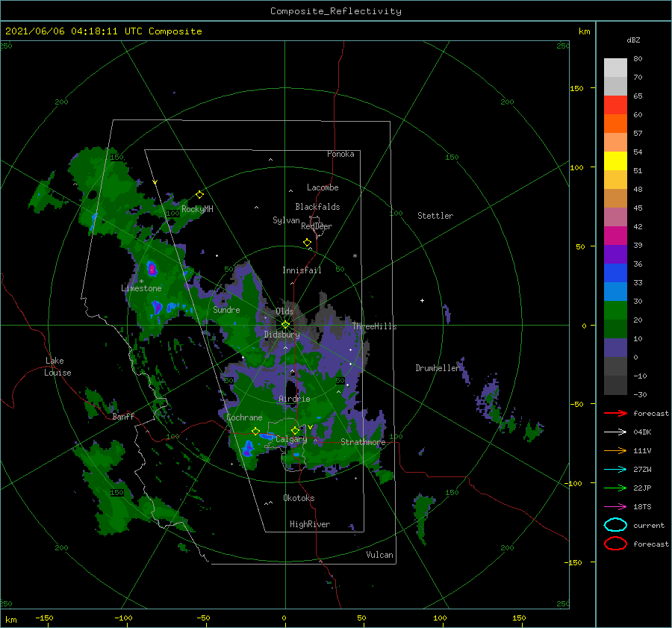Click the -30 dBZ legend value
The width and height of the screenshot is (672, 628).
641,394
